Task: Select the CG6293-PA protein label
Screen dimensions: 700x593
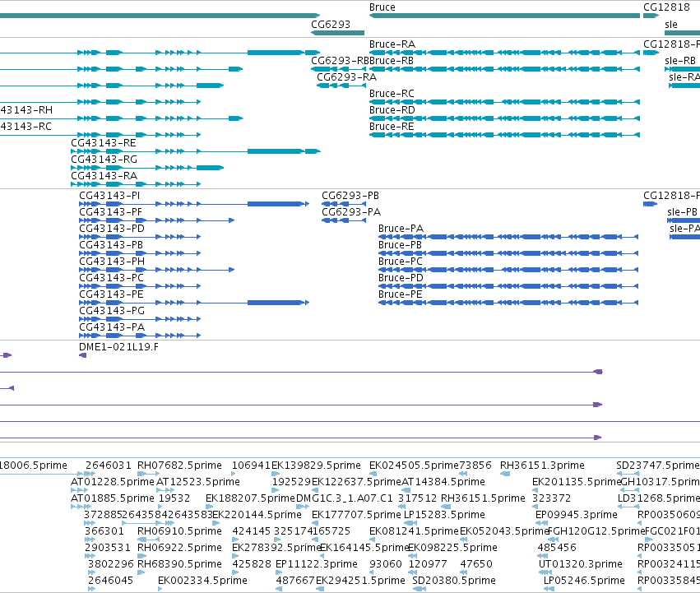Action: point(351,212)
